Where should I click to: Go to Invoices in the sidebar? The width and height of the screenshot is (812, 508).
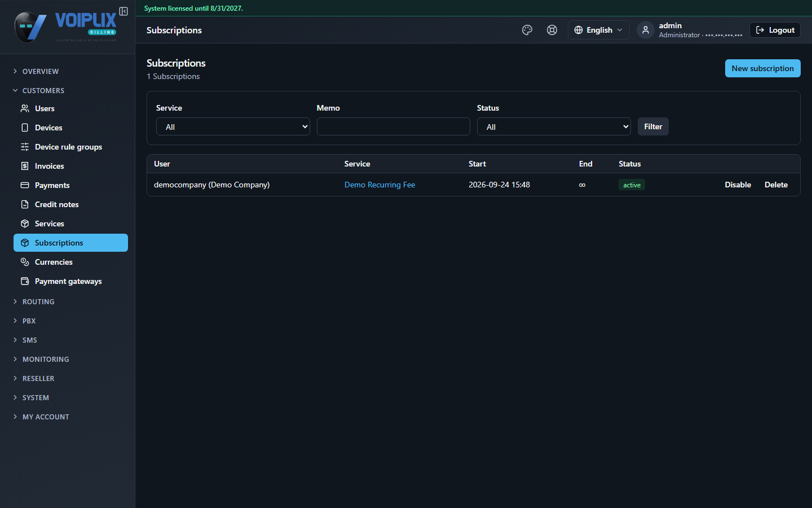[70, 166]
